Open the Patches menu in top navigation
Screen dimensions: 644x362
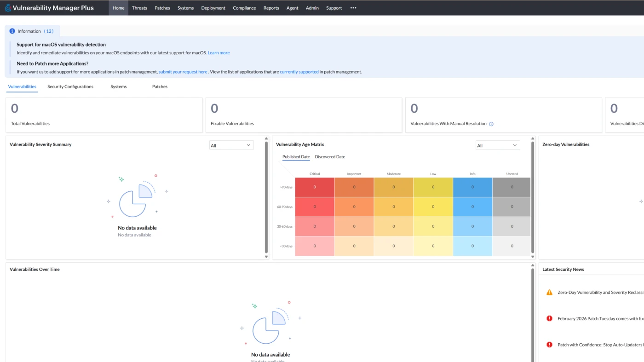(x=162, y=8)
